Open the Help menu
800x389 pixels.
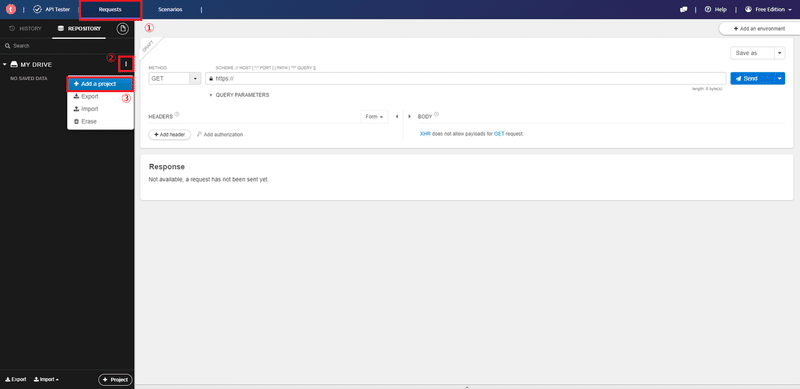tap(716, 9)
